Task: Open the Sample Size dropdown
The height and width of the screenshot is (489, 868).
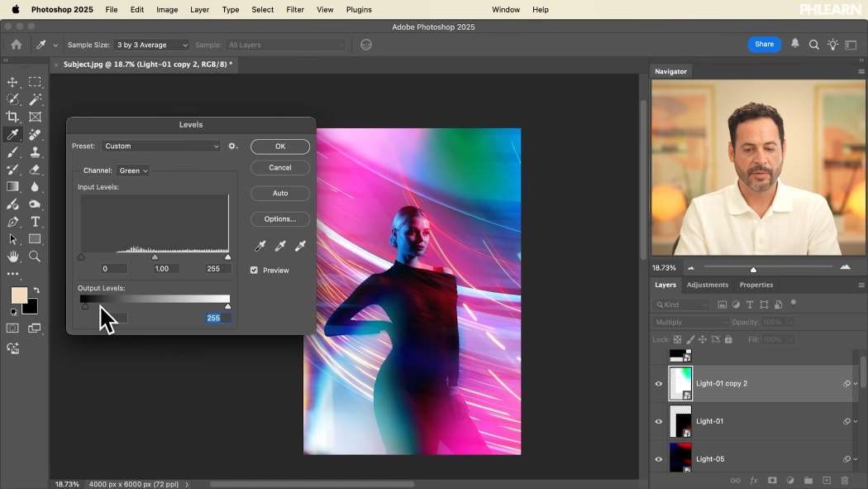Action: (x=151, y=45)
